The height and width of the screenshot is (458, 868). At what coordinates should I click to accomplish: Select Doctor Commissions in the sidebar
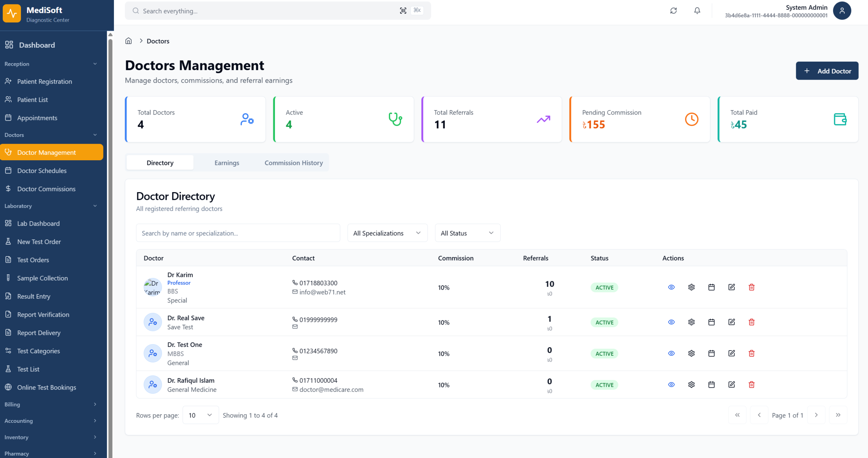[x=46, y=189]
